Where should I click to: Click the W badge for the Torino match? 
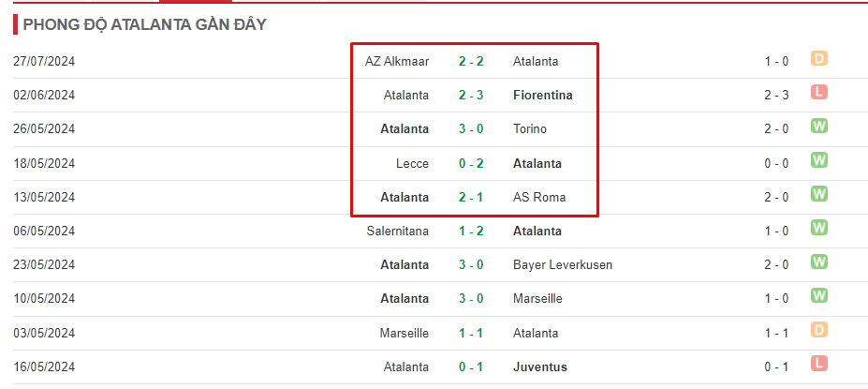pos(818,127)
